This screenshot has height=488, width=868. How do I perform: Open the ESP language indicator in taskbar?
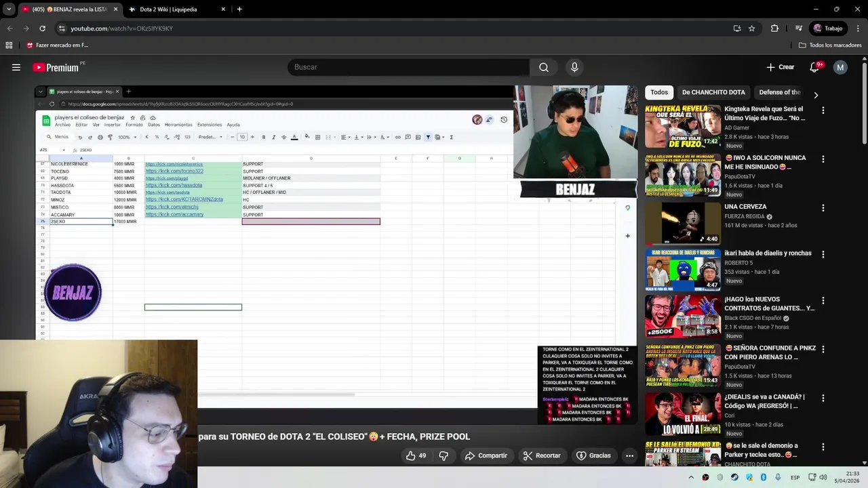click(795, 477)
